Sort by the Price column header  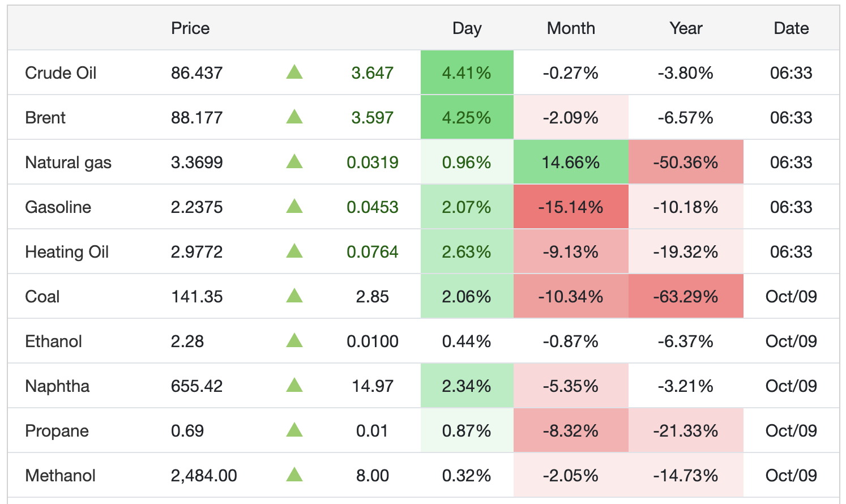tap(190, 28)
